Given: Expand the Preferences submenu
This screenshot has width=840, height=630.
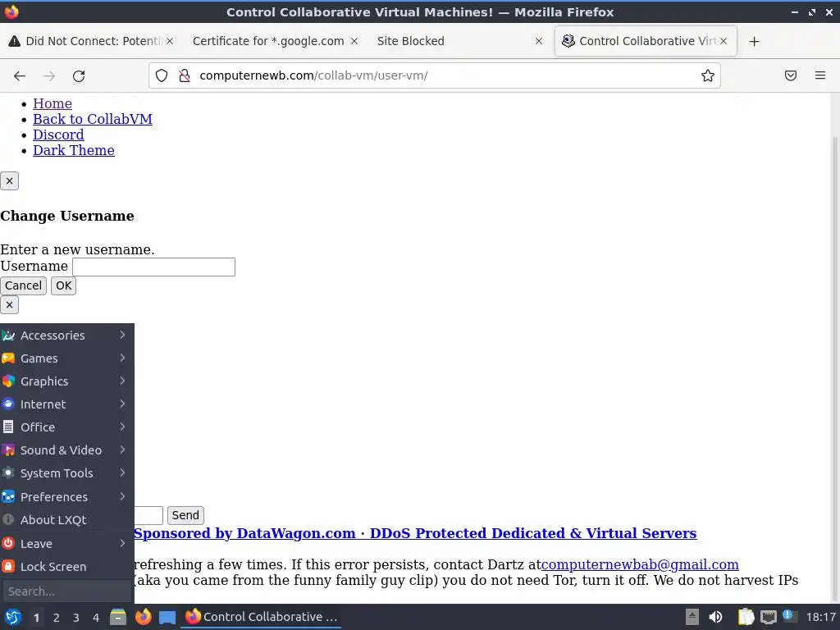Looking at the screenshot, I should click(67, 497).
